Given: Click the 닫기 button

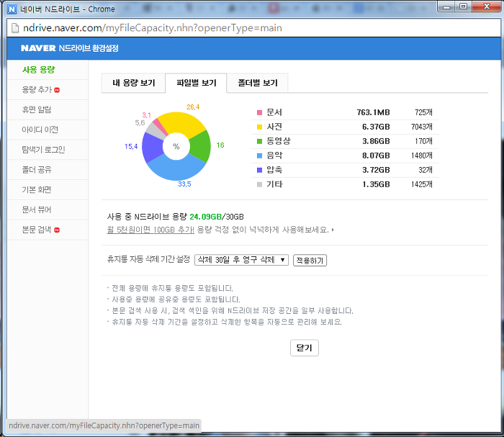Looking at the screenshot, I should click(305, 348).
